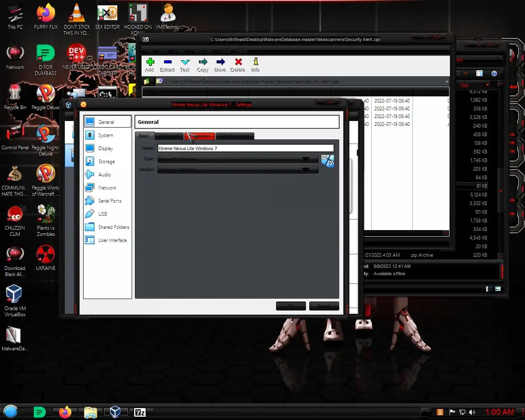525x420 pixels.
Task: Click Copy in 7-Zip toolbar
Action: pyautogui.click(x=203, y=65)
